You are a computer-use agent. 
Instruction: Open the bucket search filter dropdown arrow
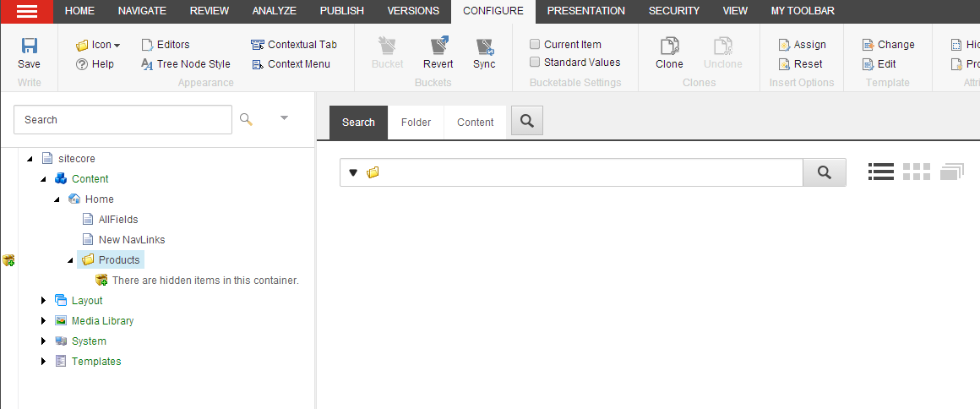(x=353, y=172)
